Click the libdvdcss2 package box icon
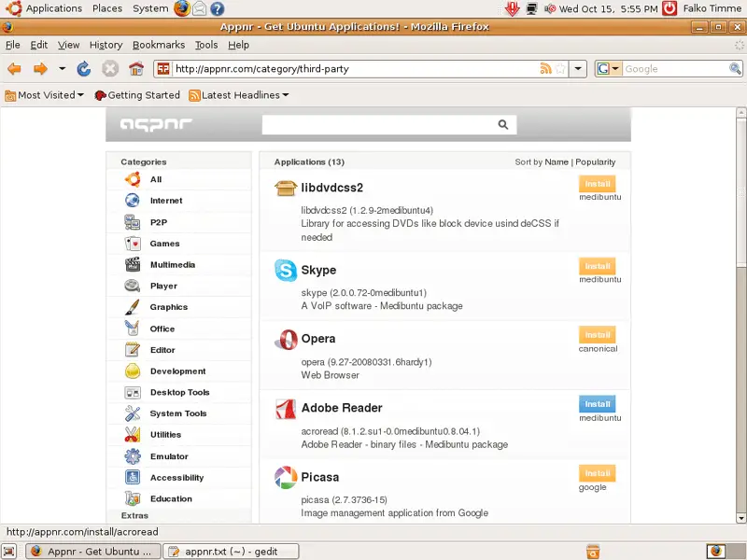747x560 pixels. click(x=286, y=189)
